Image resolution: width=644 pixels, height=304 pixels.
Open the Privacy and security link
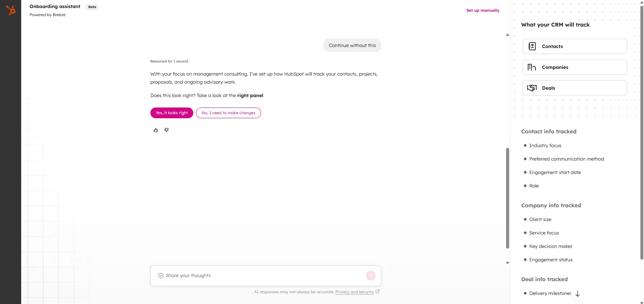(354, 292)
